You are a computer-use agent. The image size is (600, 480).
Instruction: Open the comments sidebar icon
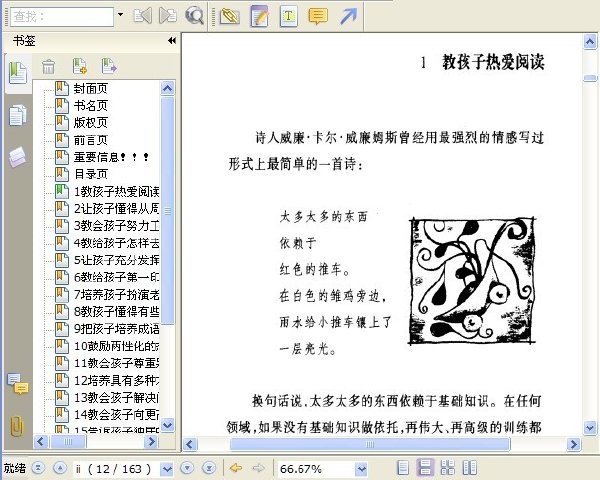(18, 384)
